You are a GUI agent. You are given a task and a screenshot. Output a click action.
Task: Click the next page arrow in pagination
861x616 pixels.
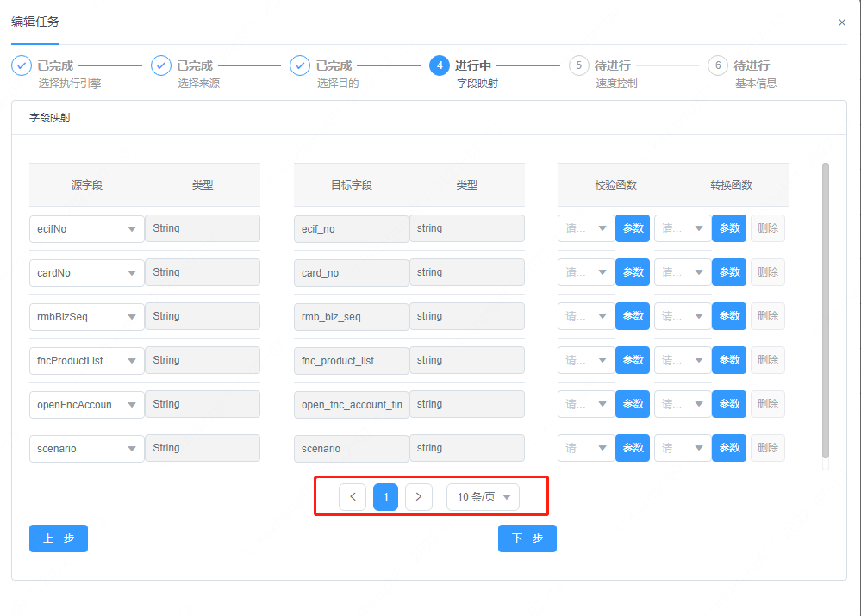pos(418,496)
